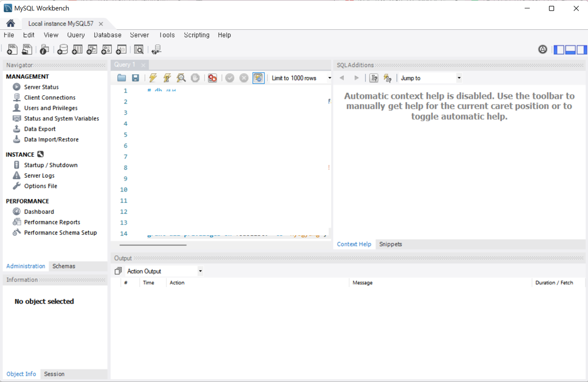Open Performance Reports

tap(52, 222)
